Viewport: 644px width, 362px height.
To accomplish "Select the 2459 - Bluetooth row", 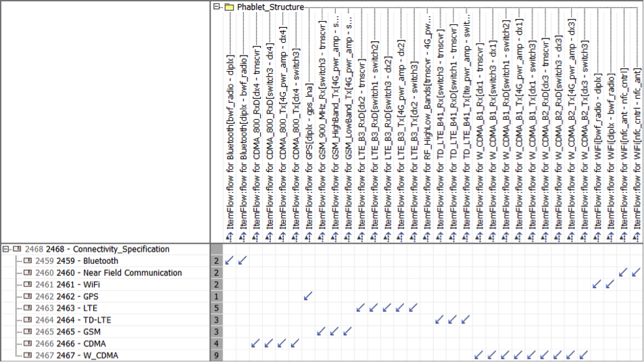I will [x=76, y=261].
